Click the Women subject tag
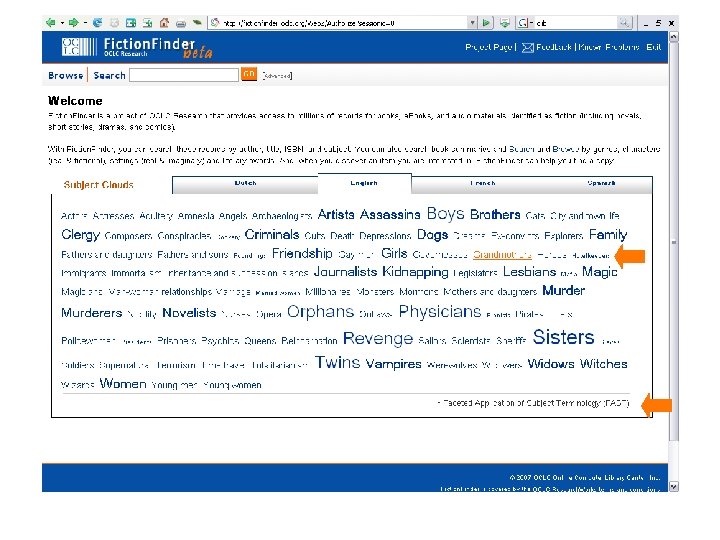Viewport: 720px width, 540px height. coord(123,383)
